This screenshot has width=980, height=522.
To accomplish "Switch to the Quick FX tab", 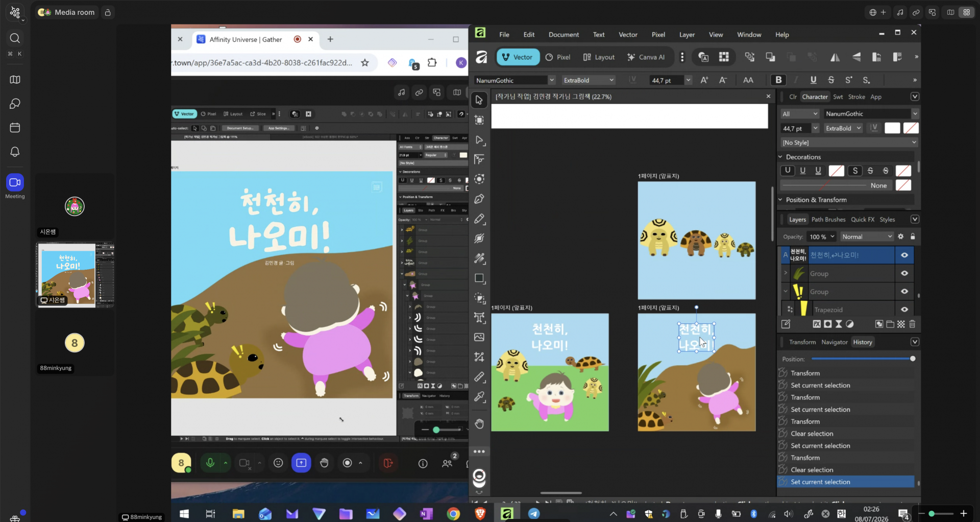I will tap(863, 220).
